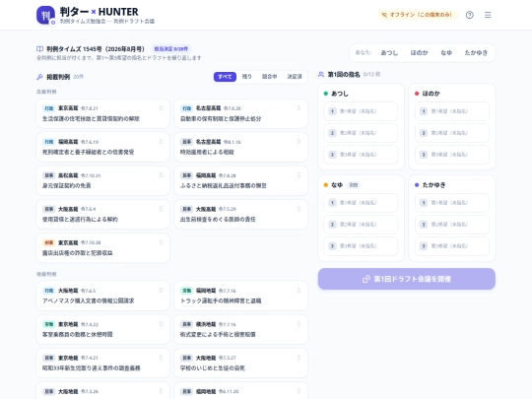
Task: Grab drag handle on 露店出店権の詐取 card
Action: [x=161, y=242]
